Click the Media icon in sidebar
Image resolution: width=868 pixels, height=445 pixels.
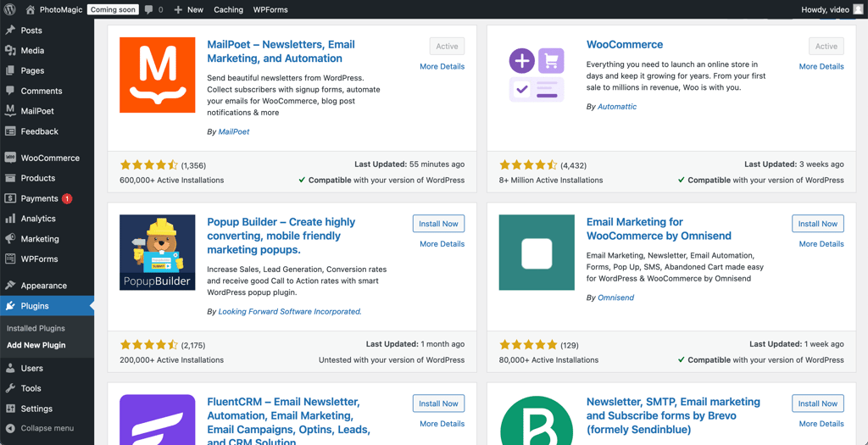pyautogui.click(x=10, y=50)
